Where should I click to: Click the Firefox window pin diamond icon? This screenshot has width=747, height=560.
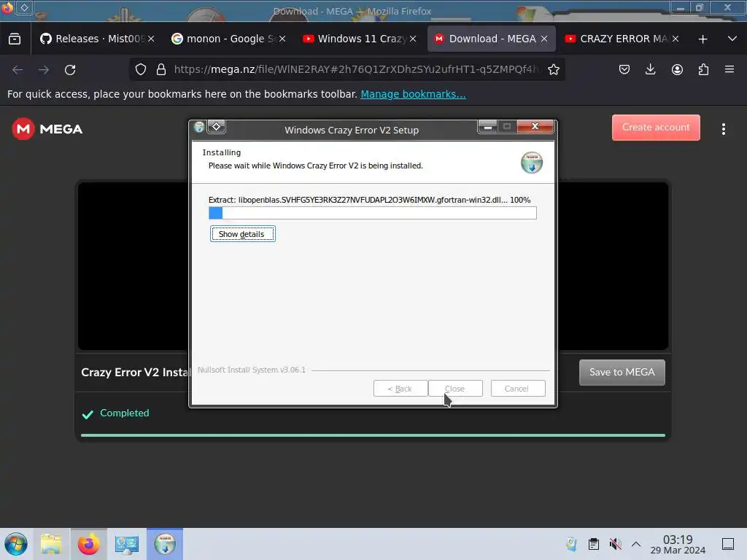24,7
